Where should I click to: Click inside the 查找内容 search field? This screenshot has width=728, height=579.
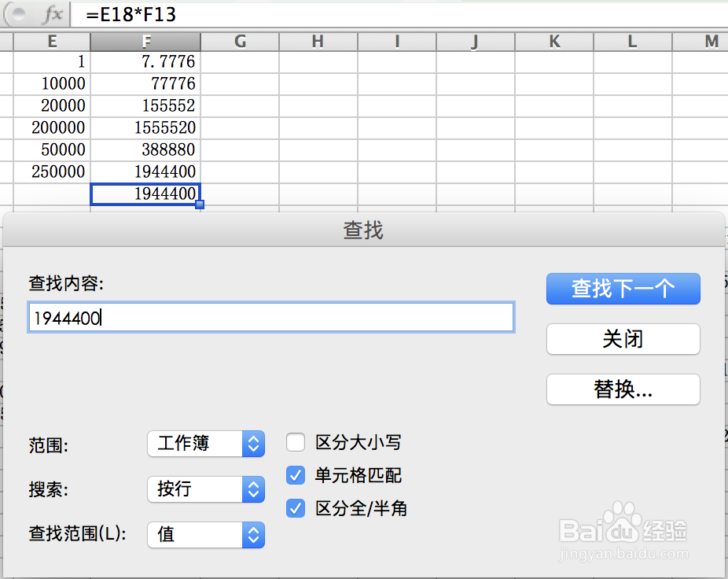click(271, 316)
